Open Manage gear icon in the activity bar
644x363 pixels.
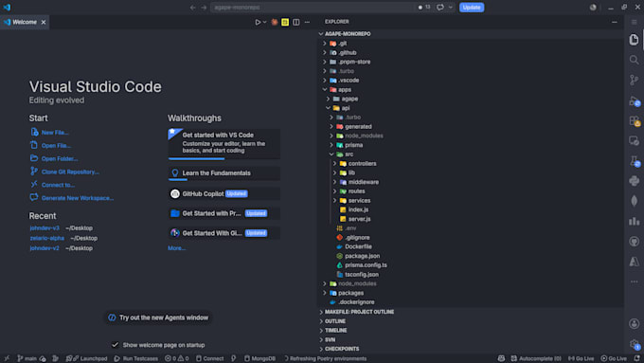634,344
